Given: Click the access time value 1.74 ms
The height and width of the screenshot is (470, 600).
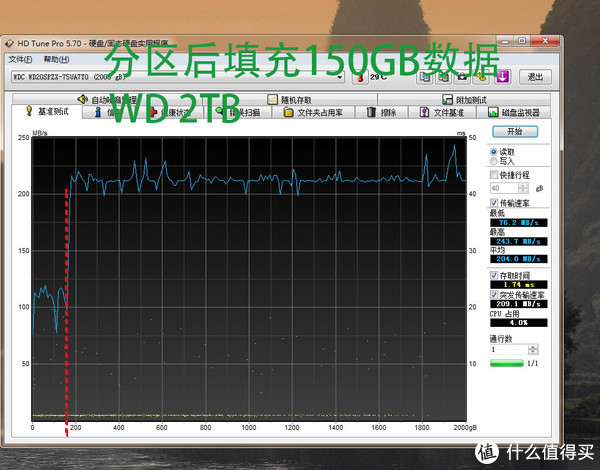Looking at the screenshot, I should click(518, 285).
